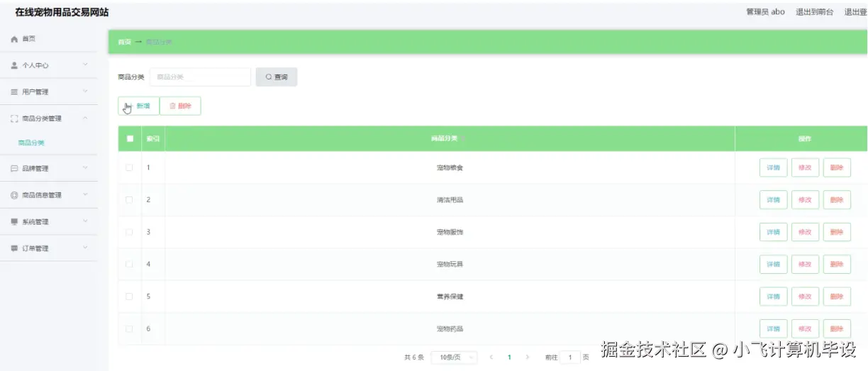Click 退出到前台 in the top bar
This screenshot has width=868, height=371.
tap(815, 12)
